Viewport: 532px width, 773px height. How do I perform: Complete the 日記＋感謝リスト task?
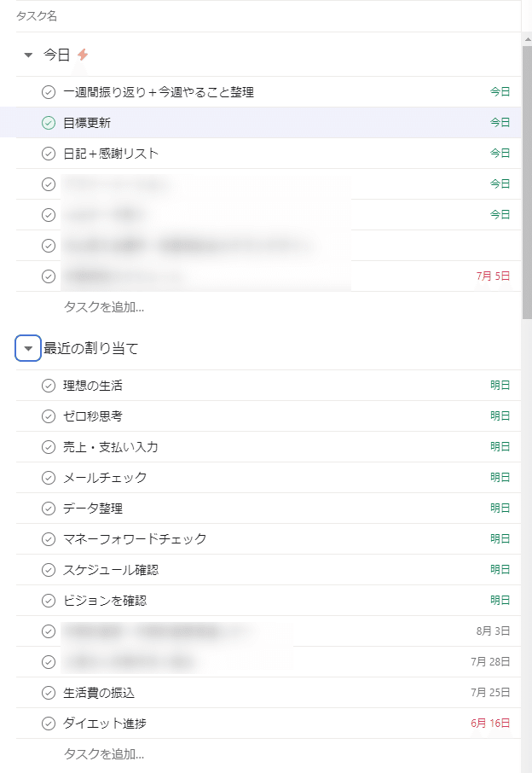point(49,154)
